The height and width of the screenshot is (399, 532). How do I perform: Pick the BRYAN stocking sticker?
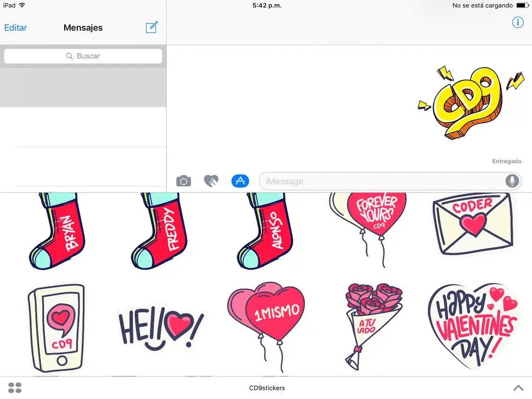[x=57, y=231]
